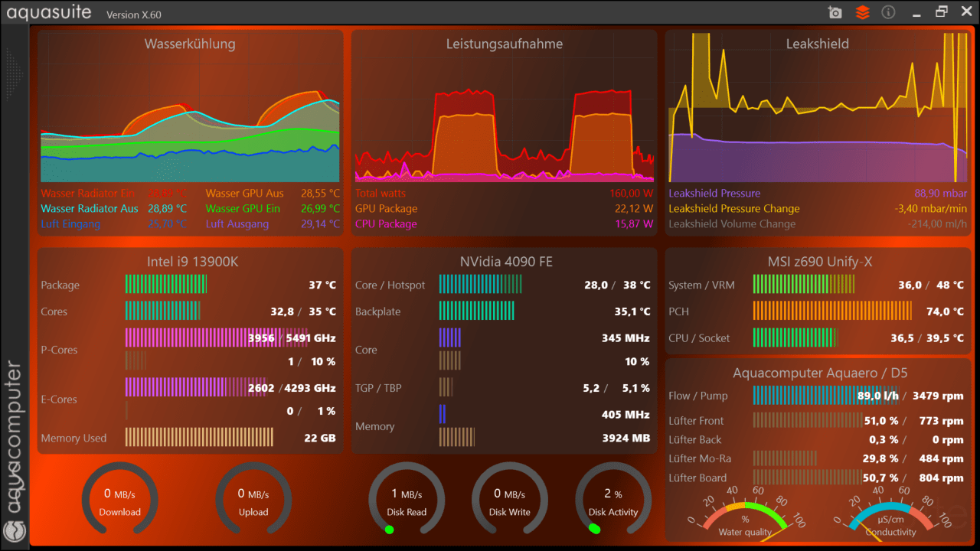Click the 3924 MB GPU memory value
This screenshot has width=980, height=551.
point(626,439)
